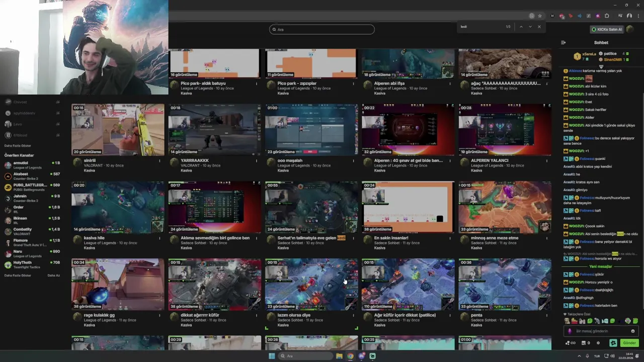The width and height of the screenshot is (644, 362).
Task: Open chat settings gear icon
Action: (x=598, y=343)
